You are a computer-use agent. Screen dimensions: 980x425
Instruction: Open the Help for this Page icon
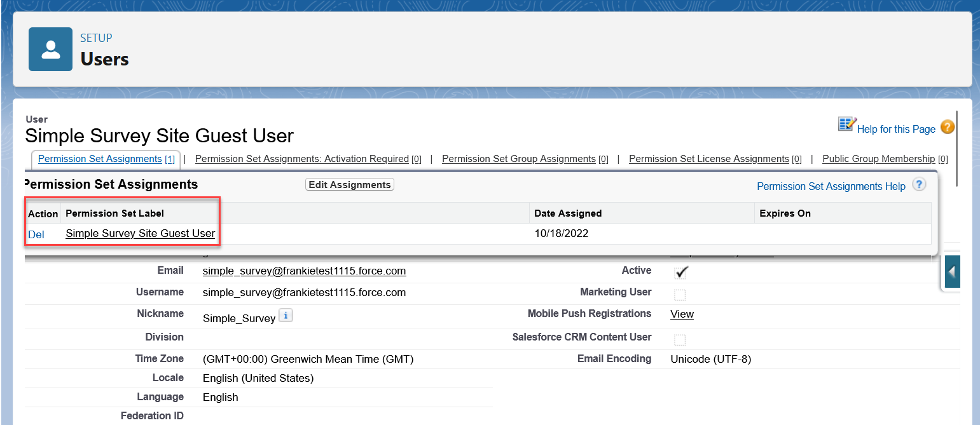tap(847, 125)
